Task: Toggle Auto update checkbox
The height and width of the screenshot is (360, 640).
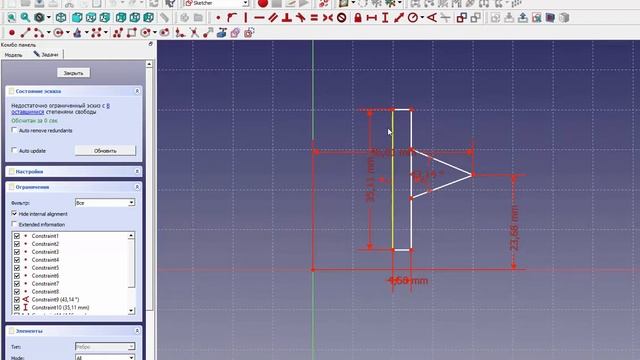Action: [x=14, y=150]
